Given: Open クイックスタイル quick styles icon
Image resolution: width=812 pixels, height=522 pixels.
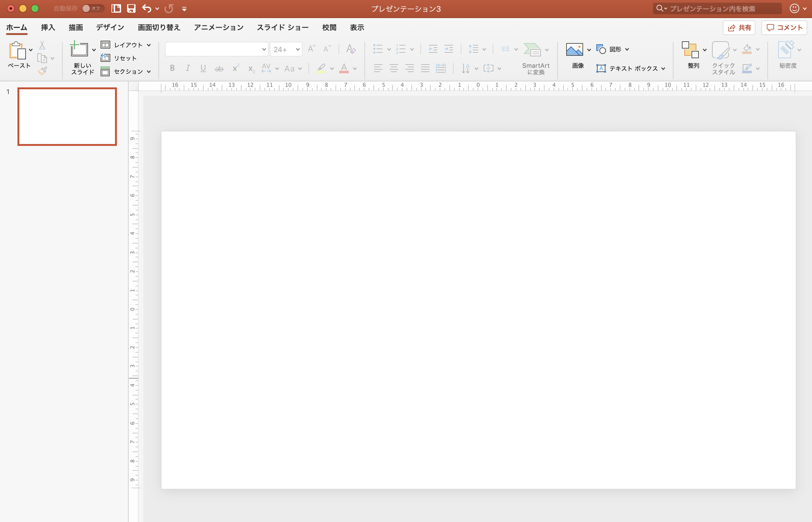Looking at the screenshot, I should click(720, 50).
